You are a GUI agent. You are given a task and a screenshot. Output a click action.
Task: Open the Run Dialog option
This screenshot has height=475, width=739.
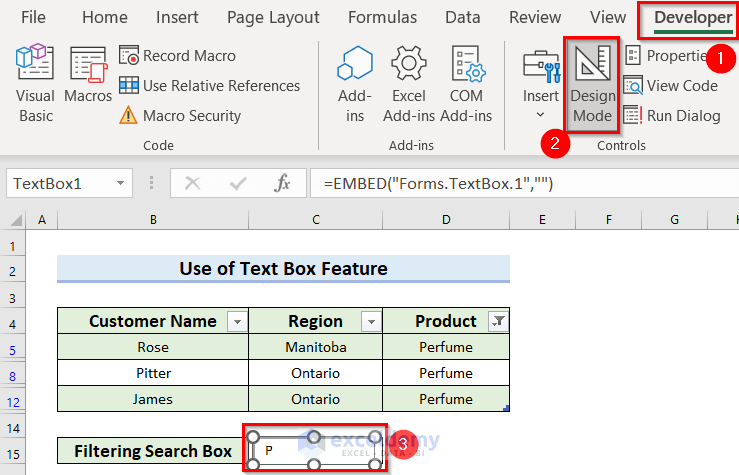coord(672,116)
